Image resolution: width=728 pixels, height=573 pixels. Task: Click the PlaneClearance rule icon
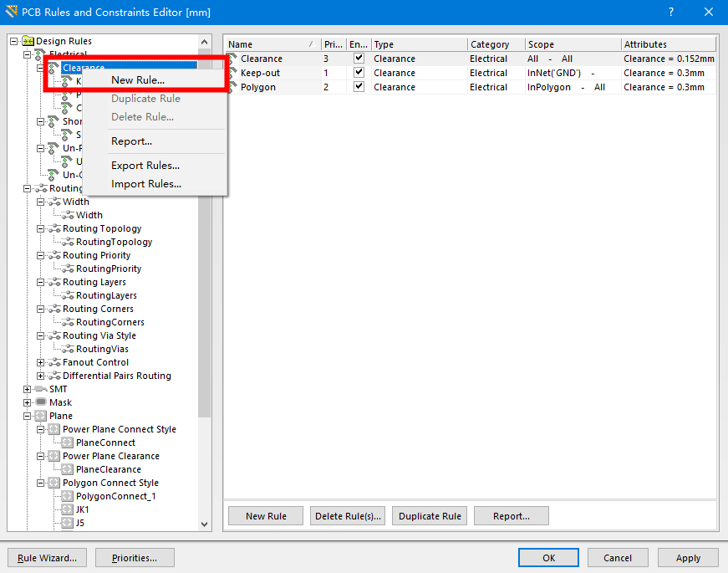pyautogui.click(x=69, y=469)
